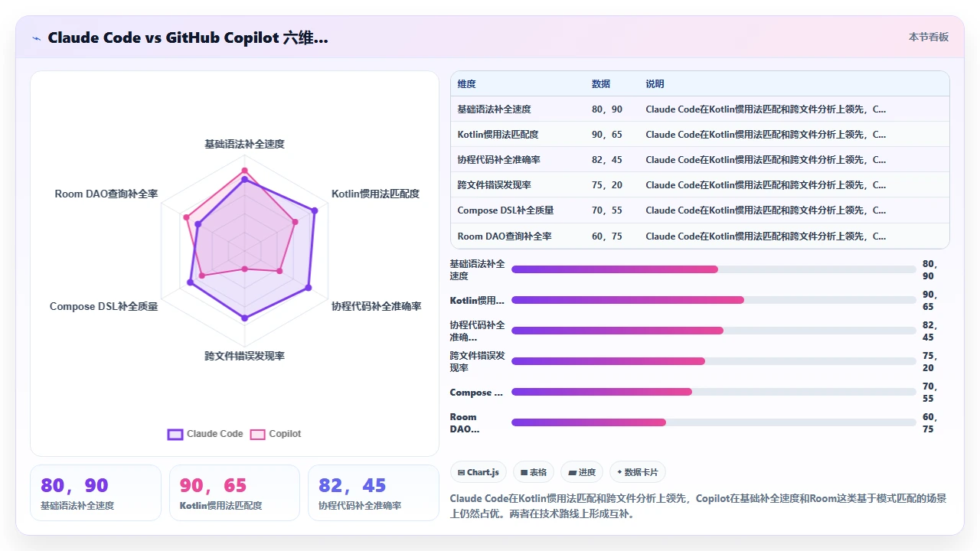Click 说明 cell in Room DAO row
The image size is (980, 551).
(766, 236)
